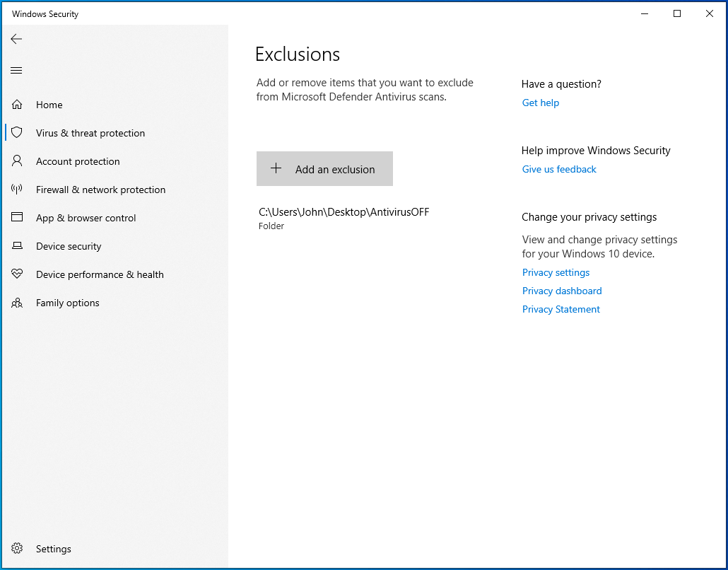Image resolution: width=728 pixels, height=570 pixels.
Task: Click the Family options people icon
Action: tap(17, 303)
